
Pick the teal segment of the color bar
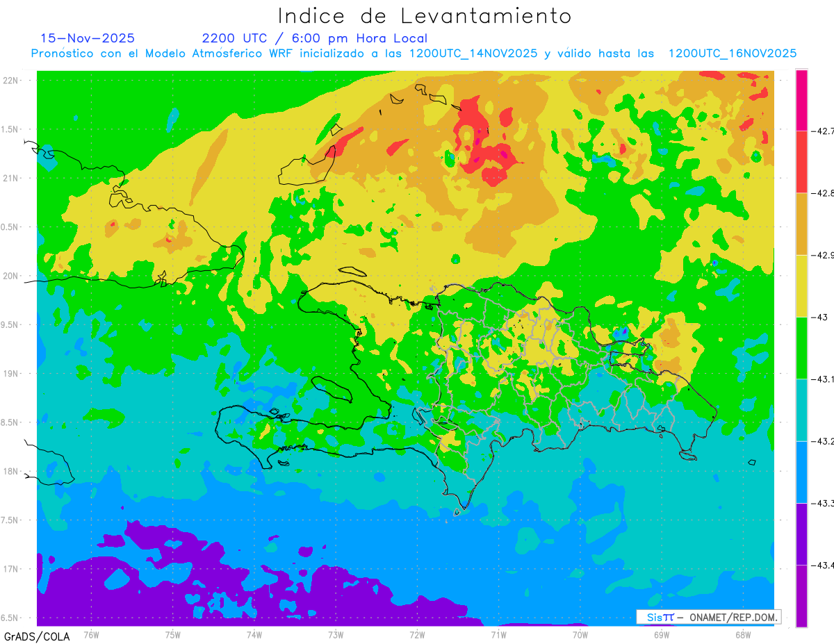pos(801,410)
